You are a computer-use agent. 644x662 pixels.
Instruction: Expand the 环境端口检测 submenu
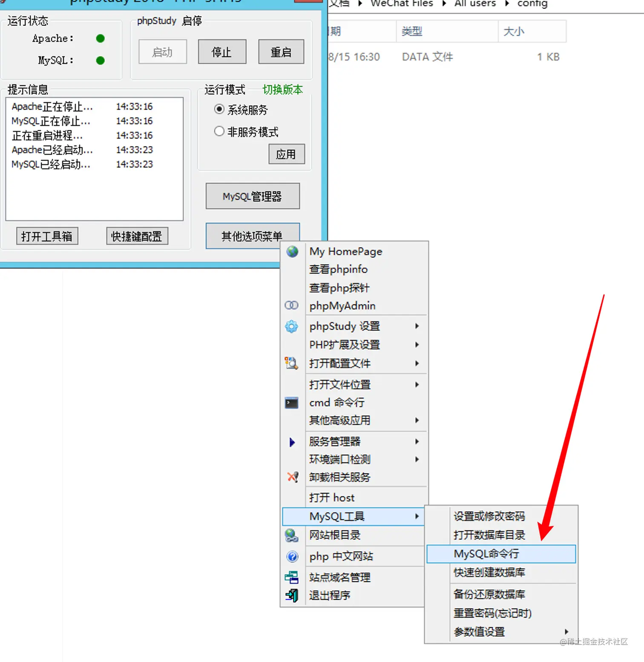417,459
